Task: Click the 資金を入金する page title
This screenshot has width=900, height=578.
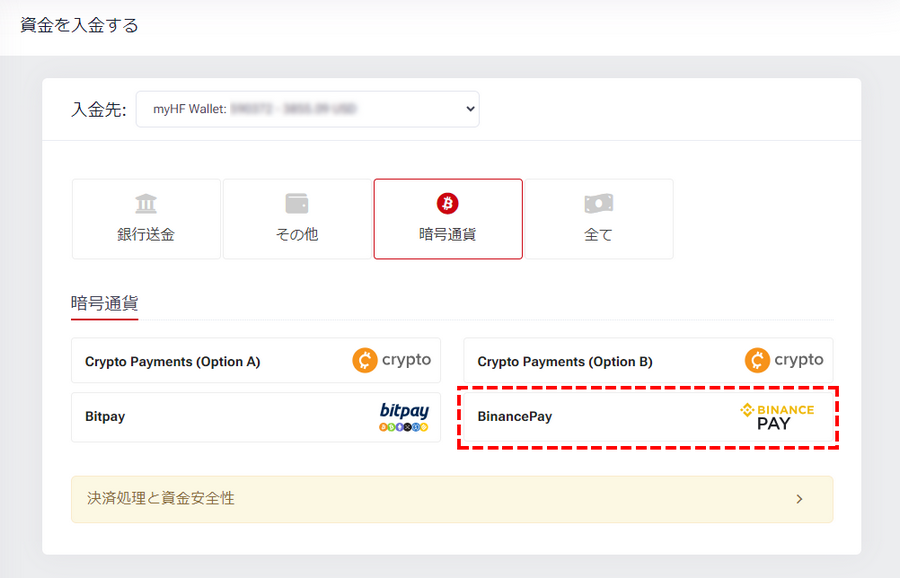Action: pos(79,25)
